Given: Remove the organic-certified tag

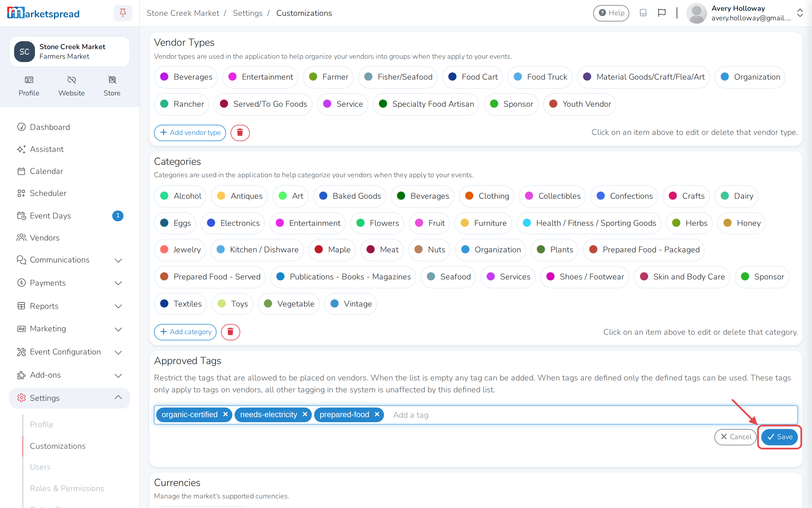Looking at the screenshot, I should 226,414.
